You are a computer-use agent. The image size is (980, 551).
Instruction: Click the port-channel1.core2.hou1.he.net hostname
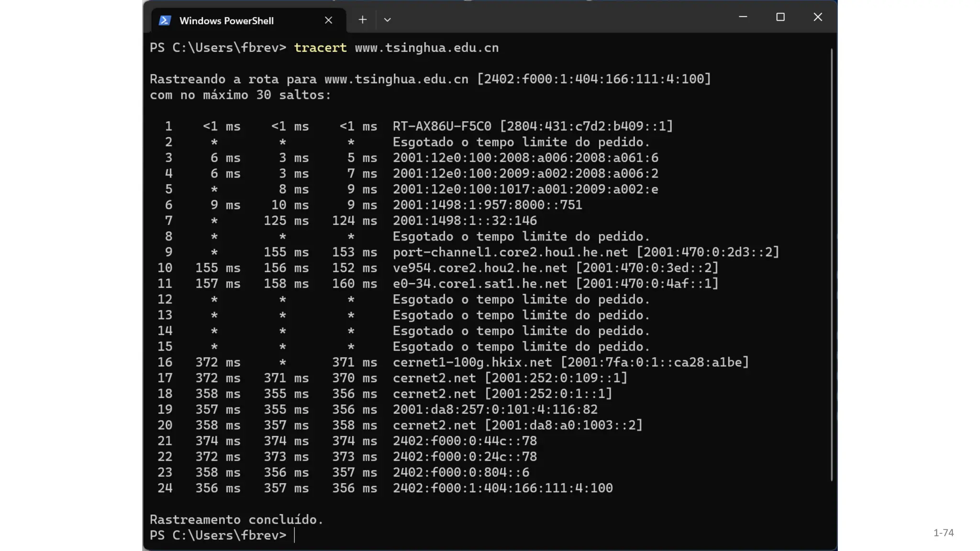[510, 252]
